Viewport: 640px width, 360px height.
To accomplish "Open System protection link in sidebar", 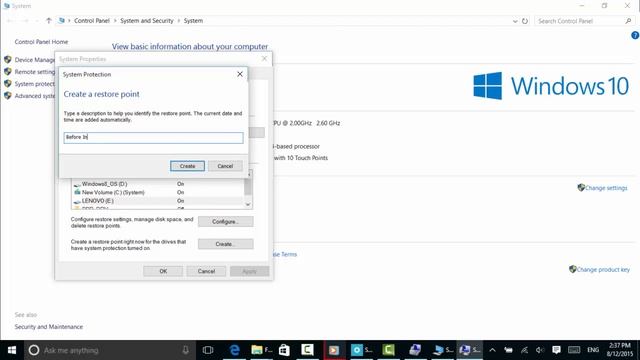I will coord(35,84).
